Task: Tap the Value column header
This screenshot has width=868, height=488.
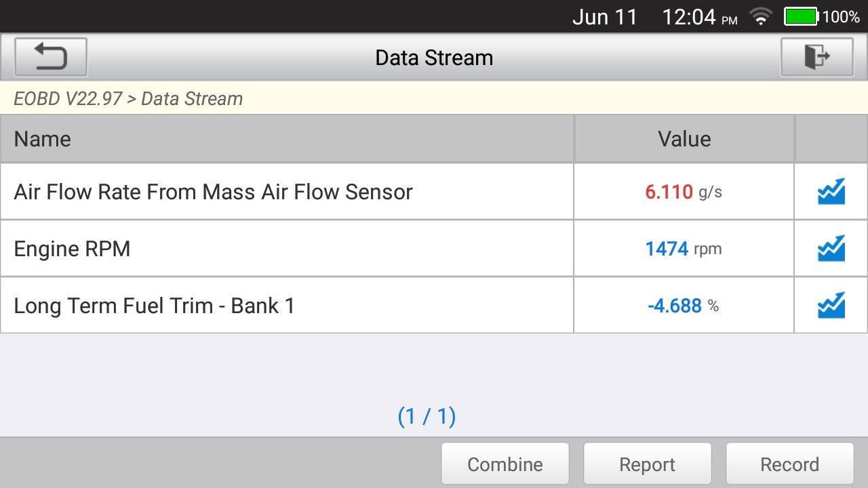Action: pyautogui.click(x=684, y=139)
